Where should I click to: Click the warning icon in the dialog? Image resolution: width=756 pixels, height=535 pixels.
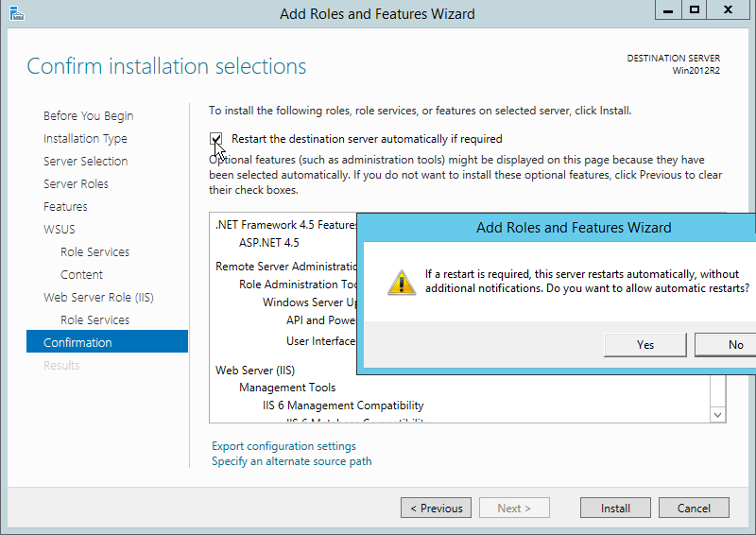click(402, 283)
